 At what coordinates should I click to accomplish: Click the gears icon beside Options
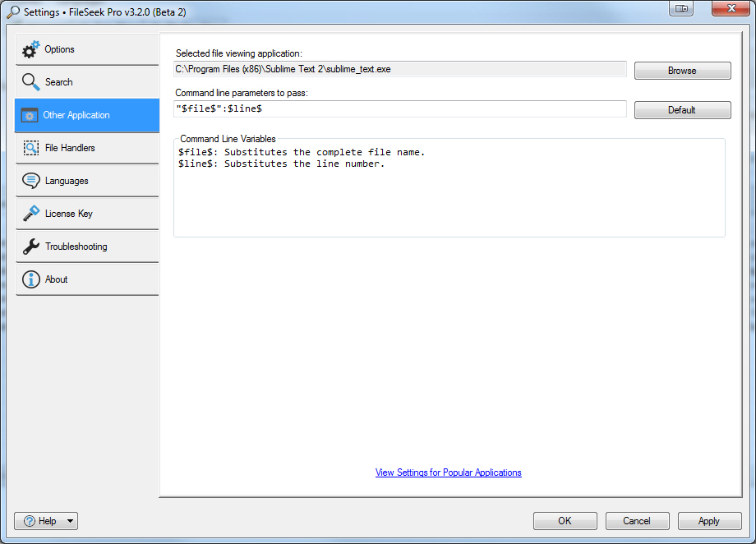point(30,50)
